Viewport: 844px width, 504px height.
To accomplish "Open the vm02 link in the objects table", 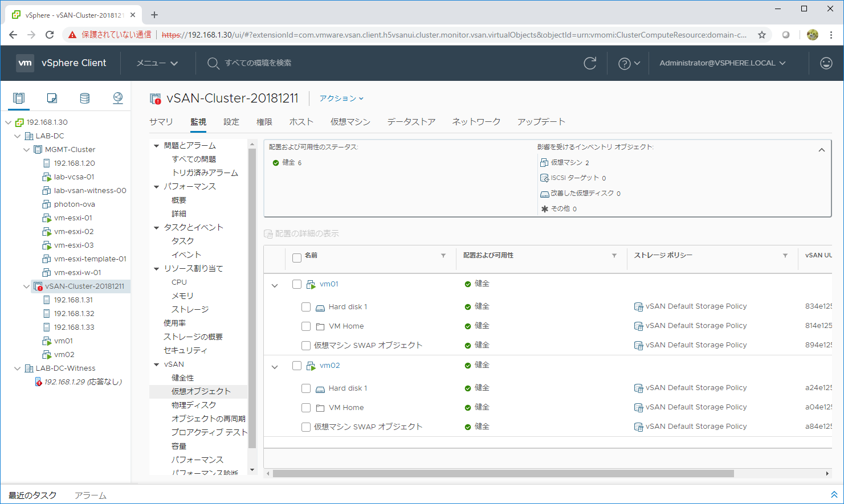I will 329,366.
